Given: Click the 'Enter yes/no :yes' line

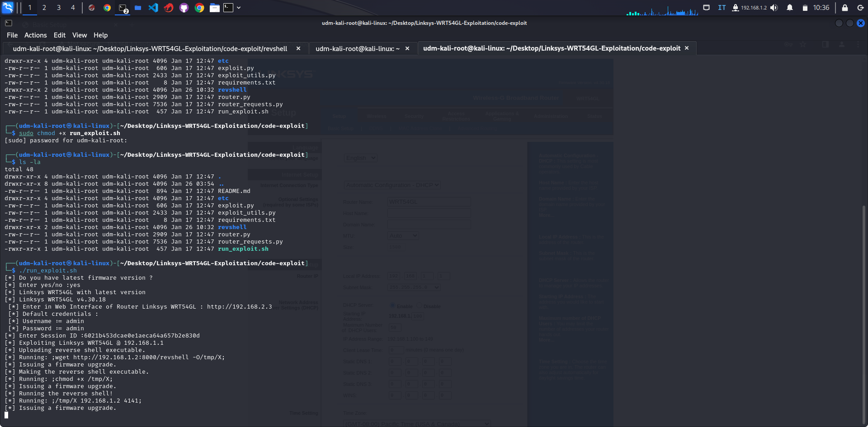Looking at the screenshot, I should coord(42,285).
